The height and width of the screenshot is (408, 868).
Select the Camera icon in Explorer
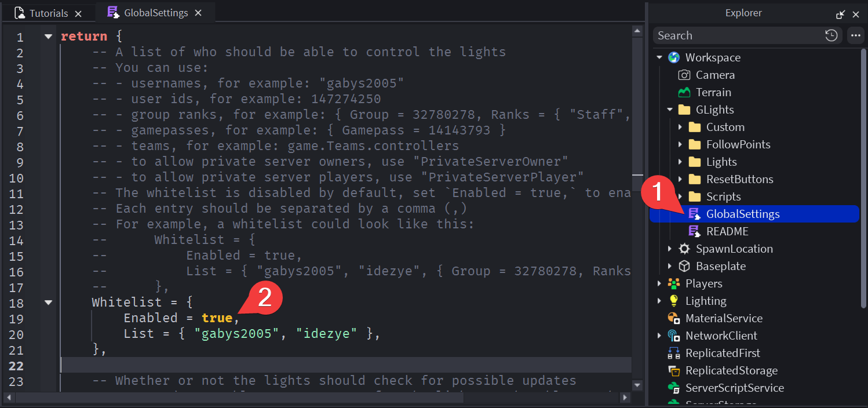(x=684, y=75)
